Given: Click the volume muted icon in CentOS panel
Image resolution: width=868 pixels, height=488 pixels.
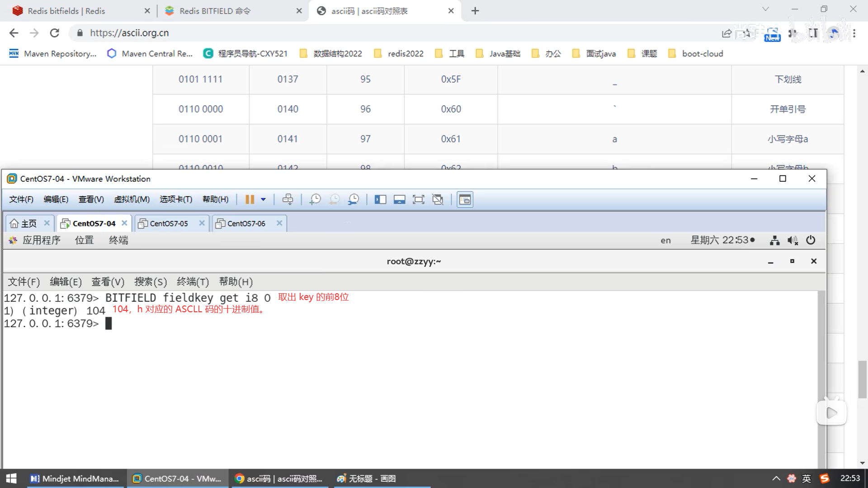Looking at the screenshot, I should click(x=793, y=240).
